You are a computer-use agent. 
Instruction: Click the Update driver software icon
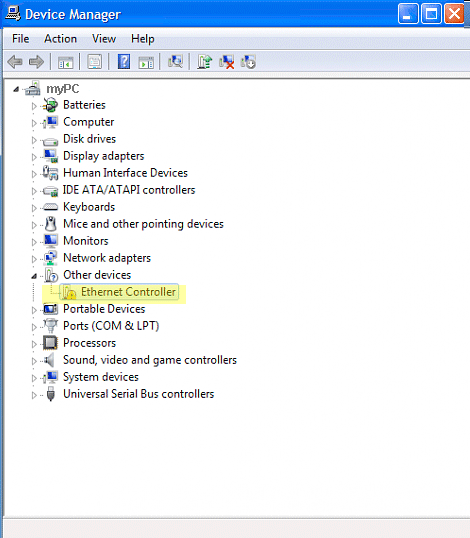pyautogui.click(x=204, y=62)
